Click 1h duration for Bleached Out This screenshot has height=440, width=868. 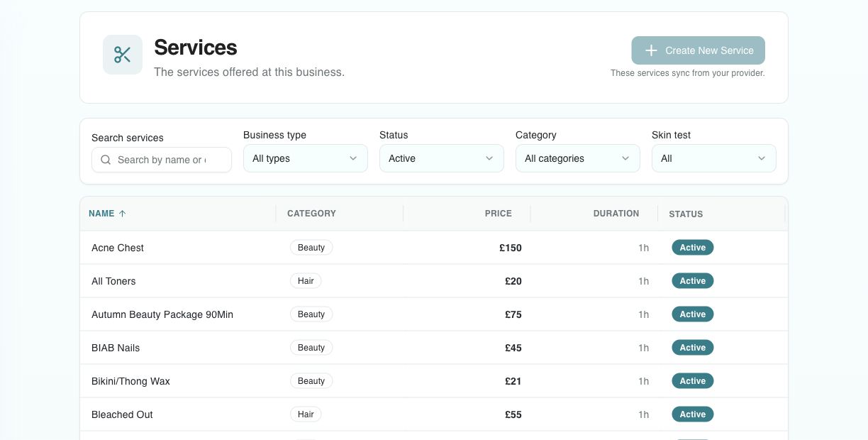pos(643,414)
